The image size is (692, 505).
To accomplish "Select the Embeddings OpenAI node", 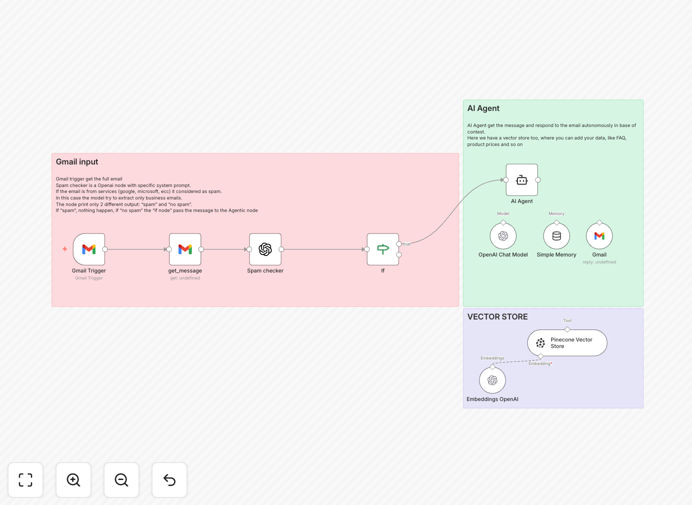I will (x=493, y=380).
